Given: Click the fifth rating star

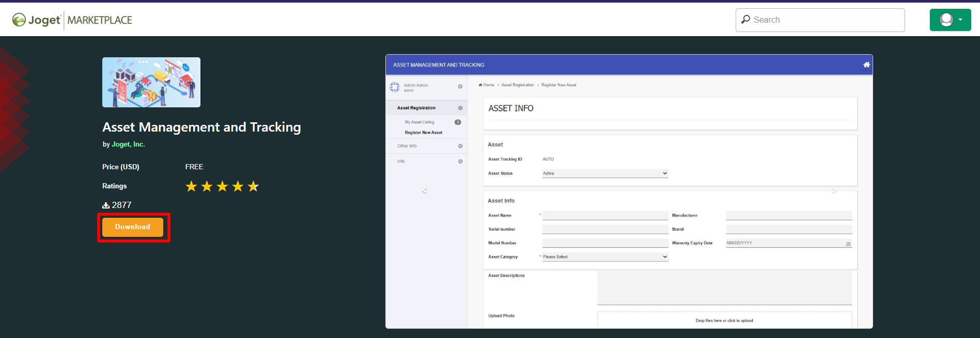Looking at the screenshot, I should click(253, 186).
